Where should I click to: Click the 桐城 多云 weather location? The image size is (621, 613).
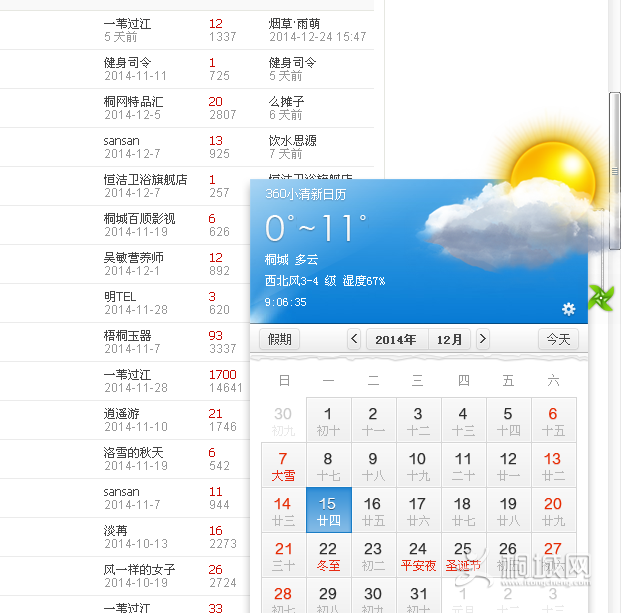(291, 259)
